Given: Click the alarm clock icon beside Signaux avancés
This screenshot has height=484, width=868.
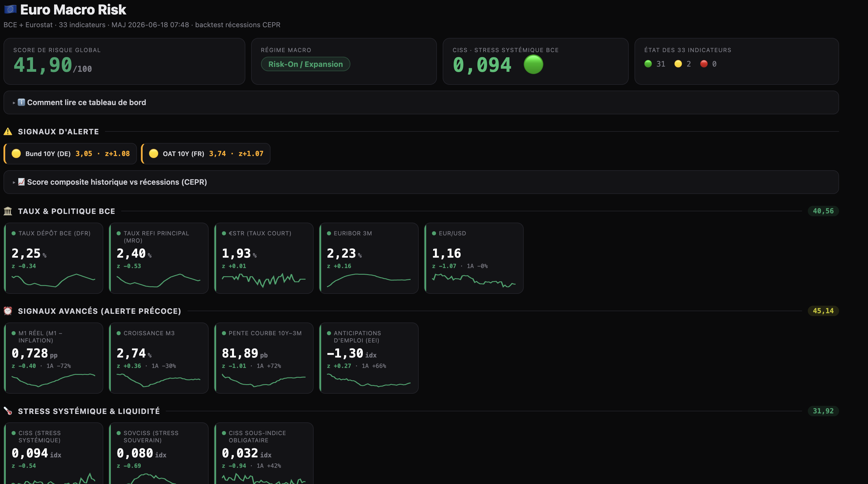Looking at the screenshot, I should [x=8, y=311].
